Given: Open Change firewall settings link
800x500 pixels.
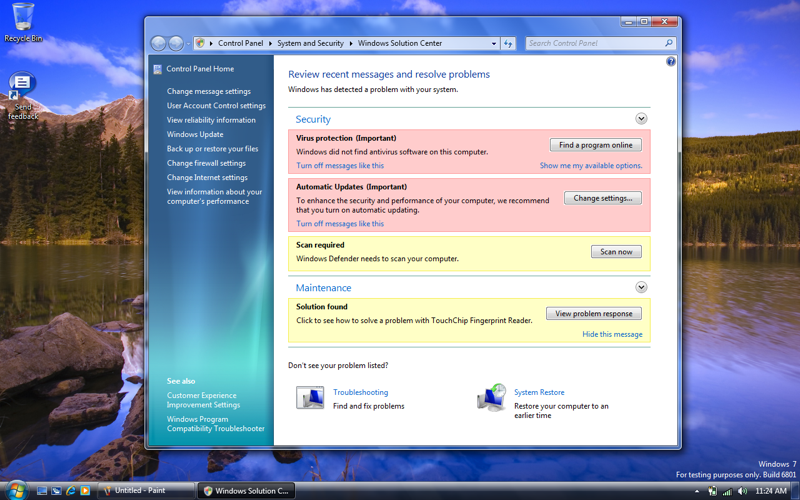Looking at the screenshot, I should click(206, 163).
